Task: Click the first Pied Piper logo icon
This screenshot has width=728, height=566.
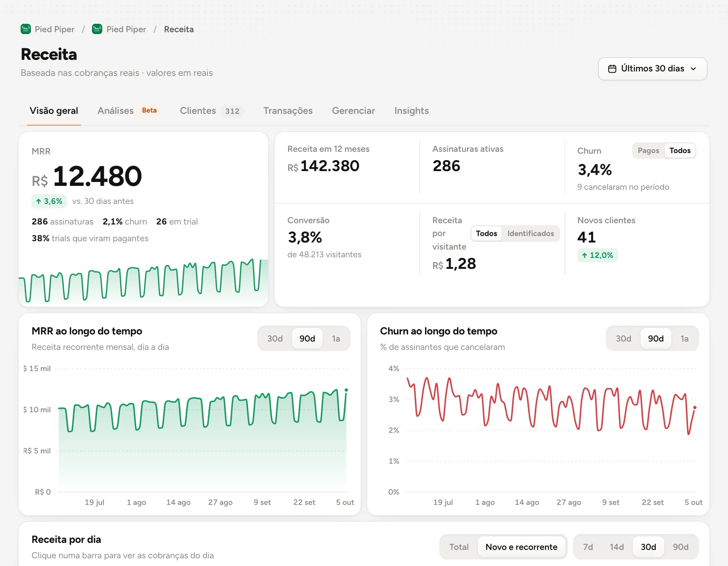Action: 26,29
